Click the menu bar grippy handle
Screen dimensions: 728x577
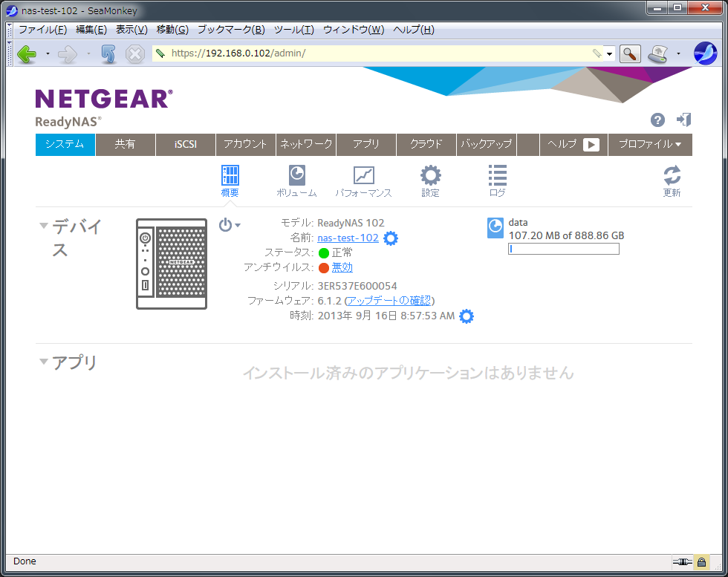coord(10,30)
